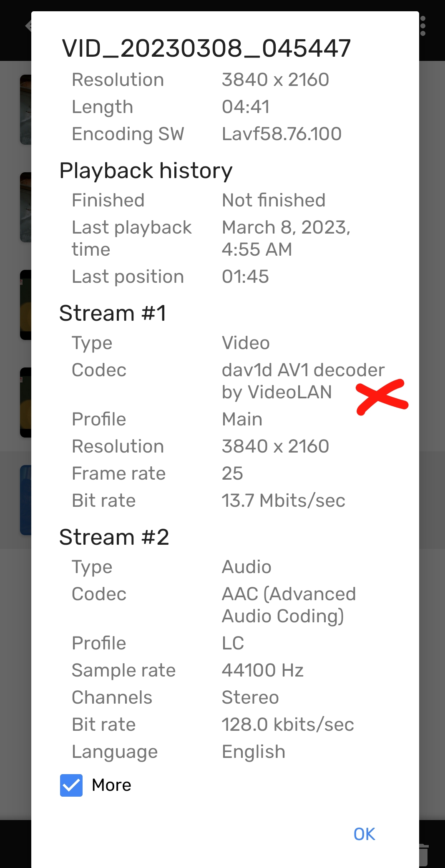
Task: Uncheck the More details checkbox
Action: click(x=71, y=785)
